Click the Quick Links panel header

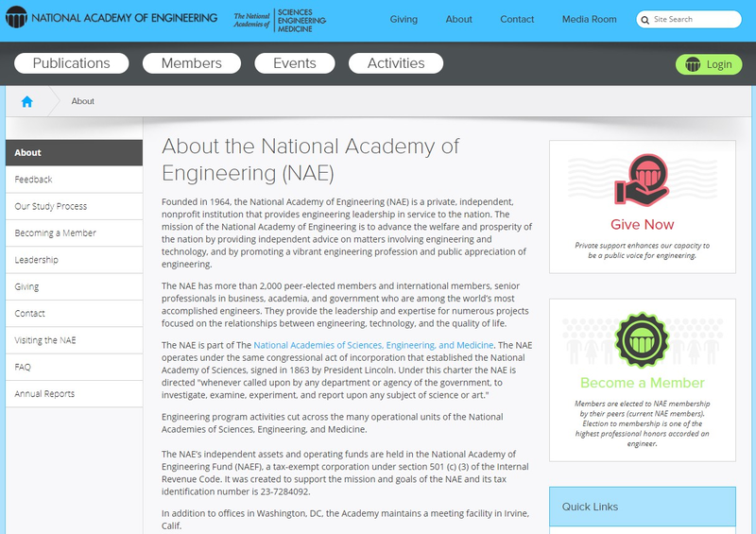pos(643,507)
